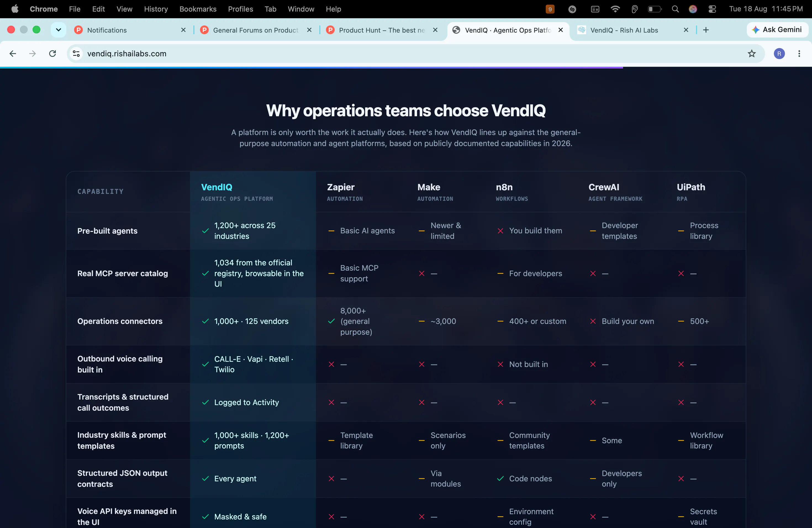The width and height of the screenshot is (812, 528).
Task: Open the Chrome app menu
Action: point(44,9)
